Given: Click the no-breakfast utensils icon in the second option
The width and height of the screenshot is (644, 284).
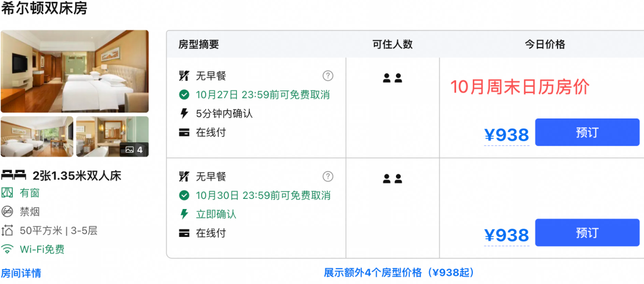Looking at the screenshot, I should [x=184, y=177].
